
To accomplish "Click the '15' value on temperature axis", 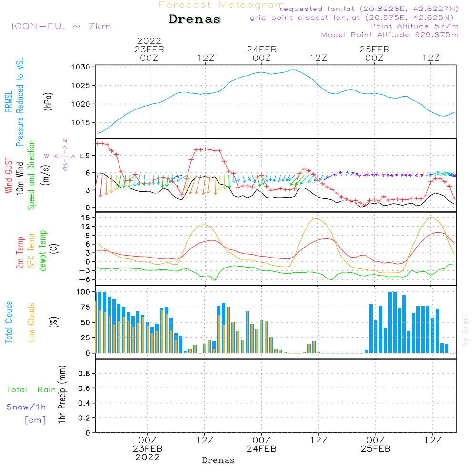I will pyautogui.click(x=86, y=218).
